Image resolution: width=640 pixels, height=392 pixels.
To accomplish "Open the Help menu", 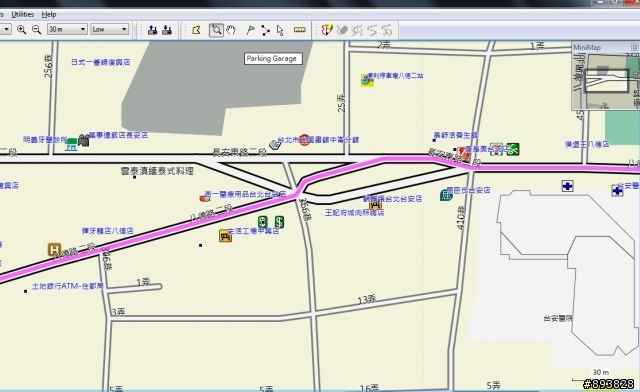I will pyautogui.click(x=49, y=14).
